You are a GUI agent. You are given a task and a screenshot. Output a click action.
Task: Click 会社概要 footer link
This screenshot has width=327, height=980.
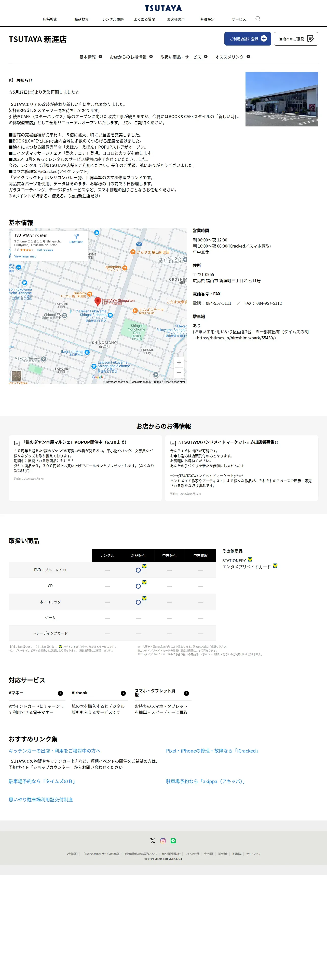[209, 854]
